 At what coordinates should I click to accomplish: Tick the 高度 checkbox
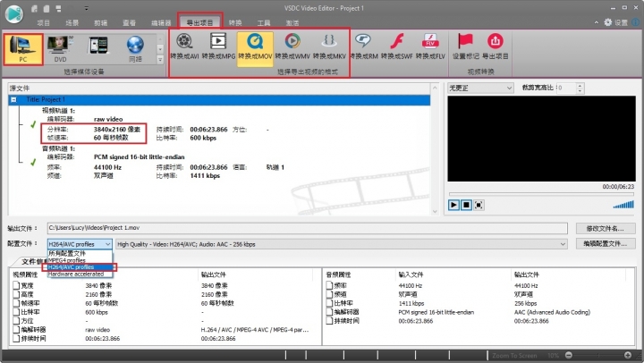tap(16, 294)
